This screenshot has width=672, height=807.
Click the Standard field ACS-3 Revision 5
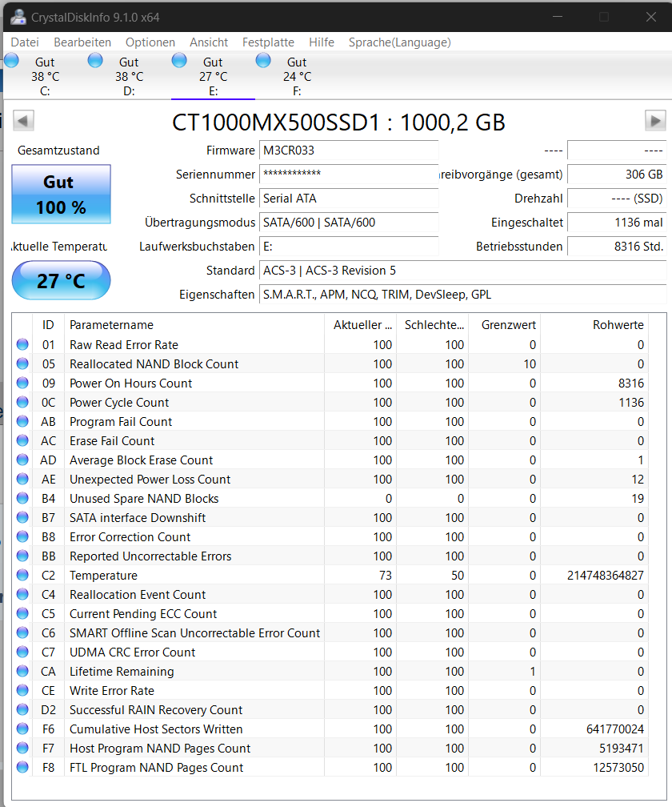tap(462, 271)
